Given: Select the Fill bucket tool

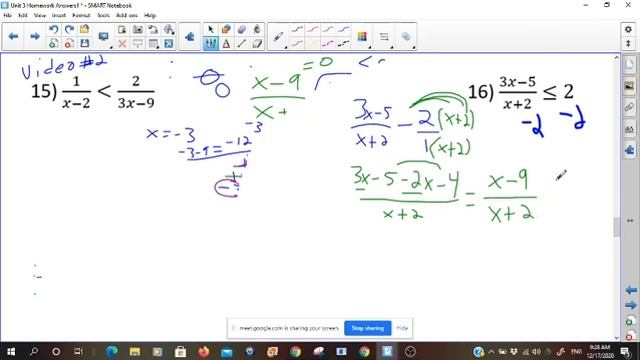Looking at the screenshot, I should [257, 29].
